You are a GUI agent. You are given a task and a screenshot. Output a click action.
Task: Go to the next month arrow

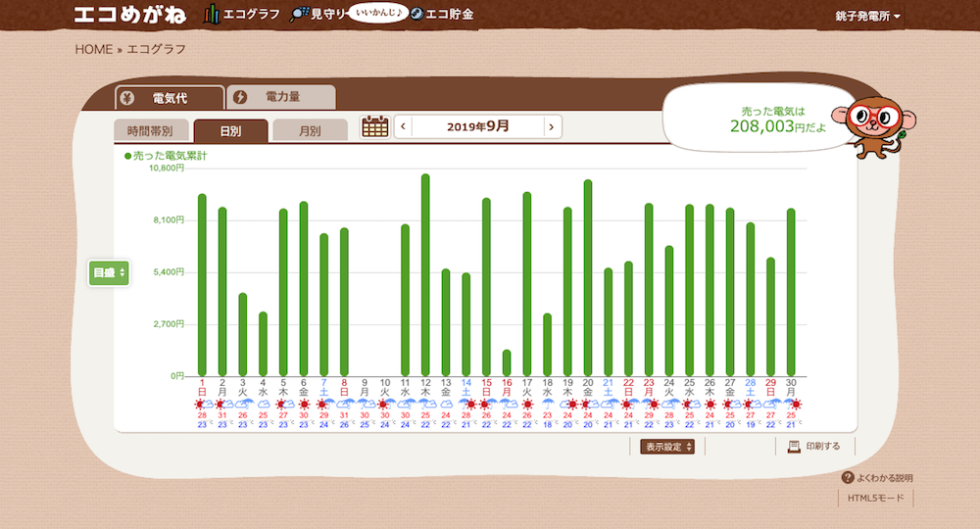tap(551, 126)
